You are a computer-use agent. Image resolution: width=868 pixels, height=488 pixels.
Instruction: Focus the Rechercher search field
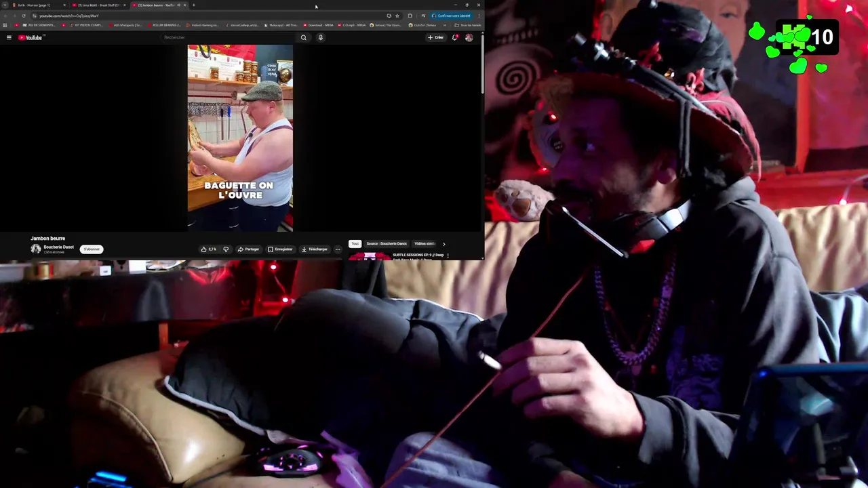coord(229,37)
